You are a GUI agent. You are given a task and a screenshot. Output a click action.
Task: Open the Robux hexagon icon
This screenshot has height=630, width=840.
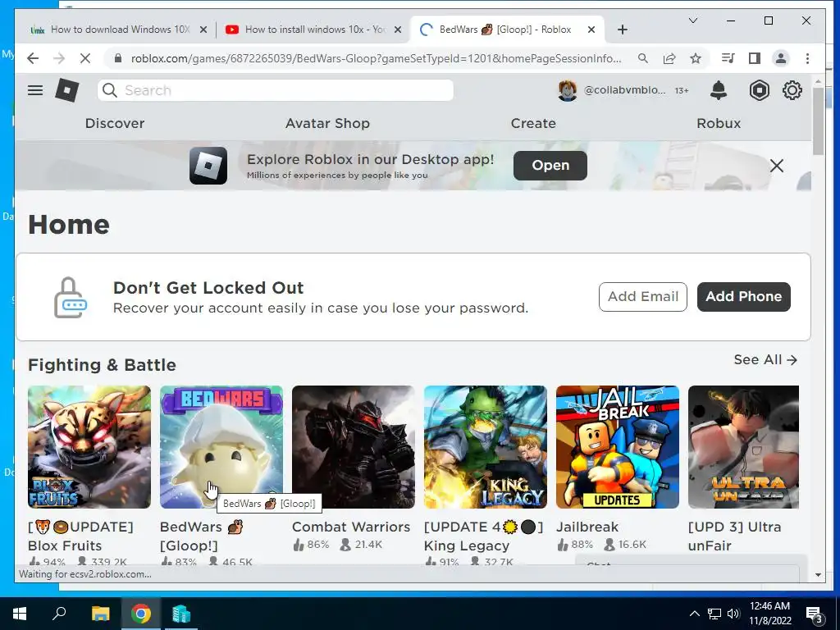pyautogui.click(x=759, y=90)
